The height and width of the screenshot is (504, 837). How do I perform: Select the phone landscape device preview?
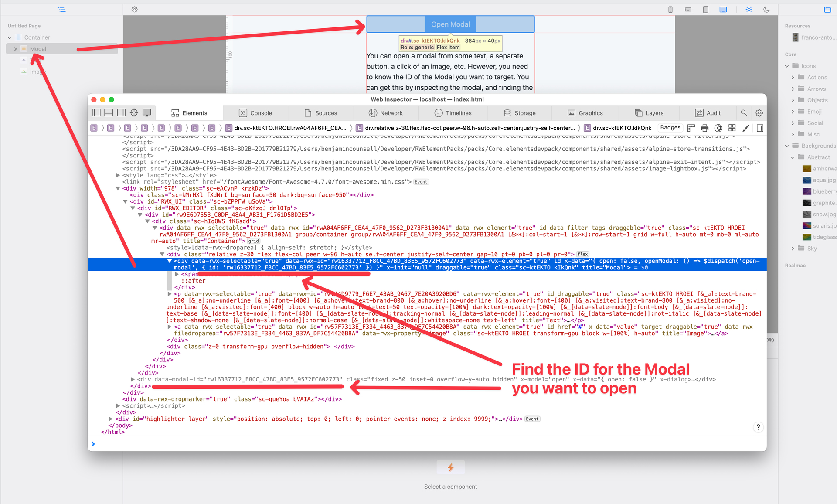(688, 10)
